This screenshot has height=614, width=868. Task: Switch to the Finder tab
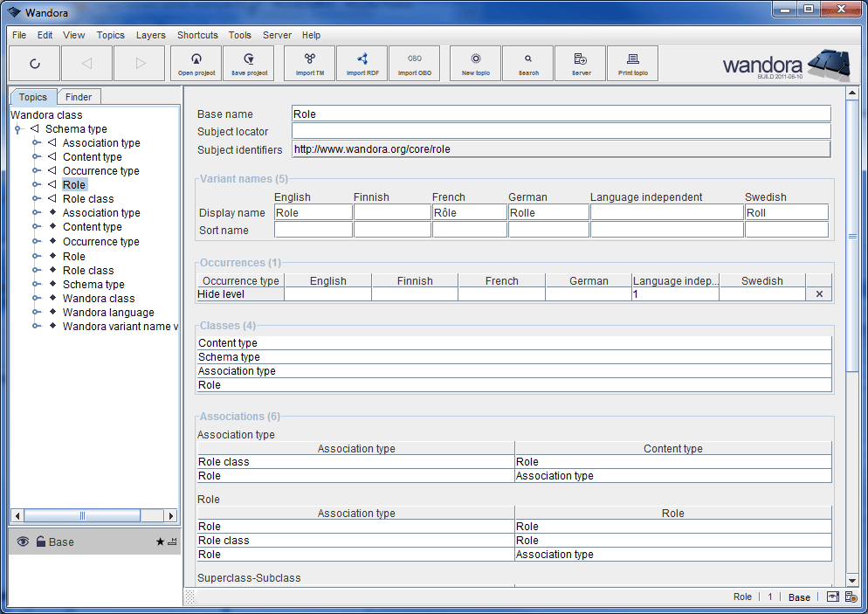point(79,96)
